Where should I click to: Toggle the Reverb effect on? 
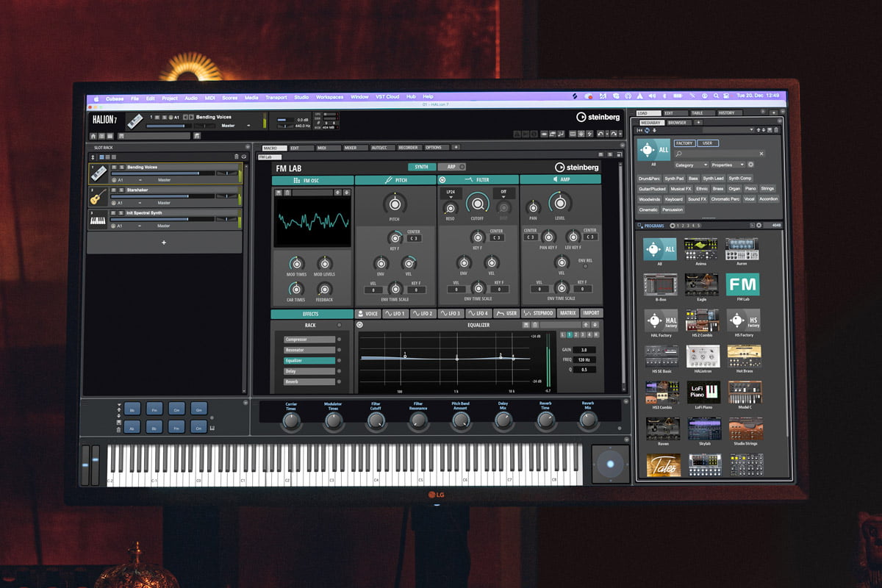pyautogui.click(x=339, y=381)
